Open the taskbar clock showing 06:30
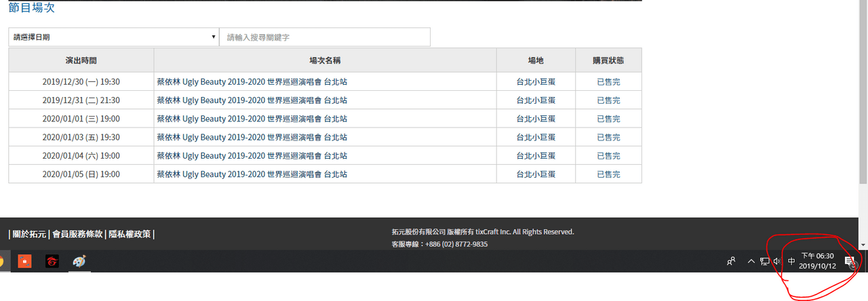 [x=817, y=261]
